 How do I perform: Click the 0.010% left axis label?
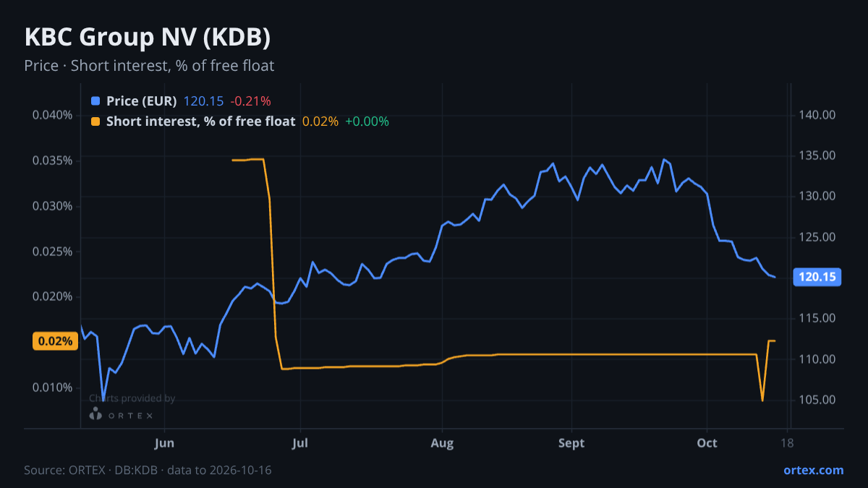[x=52, y=388]
